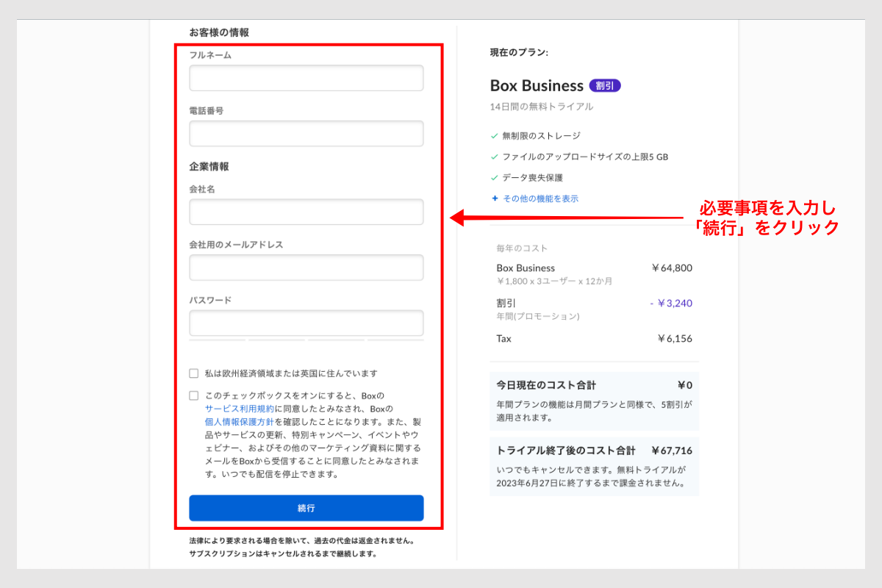Click the checkmark beside 無制限のストレージ
This screenshot has width=882, height=588.
(x=495, y=136)
